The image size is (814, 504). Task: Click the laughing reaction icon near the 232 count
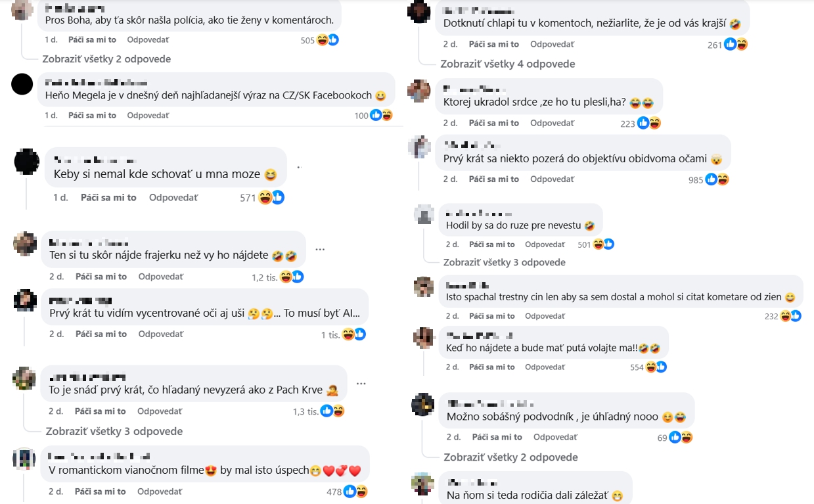(x=784, y=315)
